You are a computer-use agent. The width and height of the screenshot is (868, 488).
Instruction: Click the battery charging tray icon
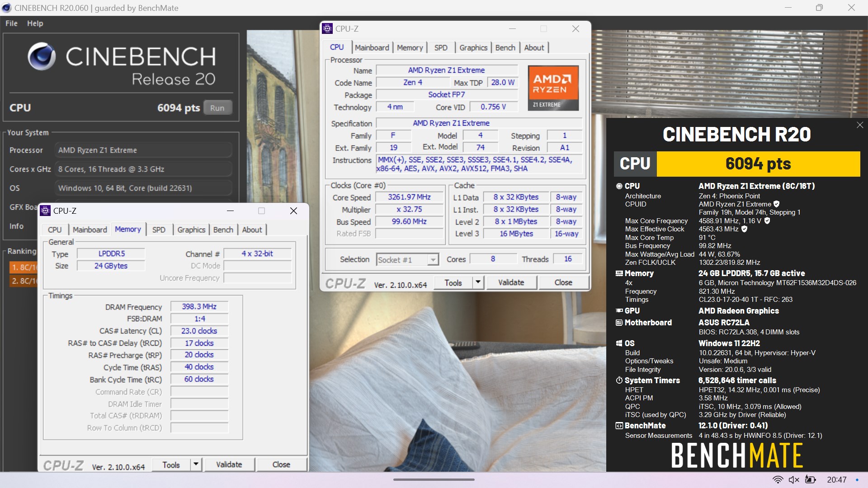[x=811, y=480]
